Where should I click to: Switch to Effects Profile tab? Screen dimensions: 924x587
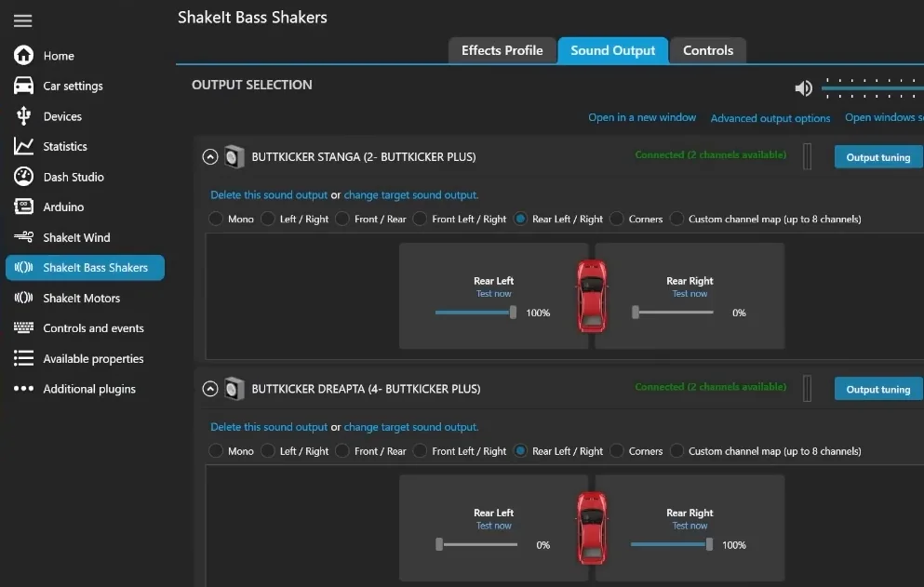(x=502, y=50)
